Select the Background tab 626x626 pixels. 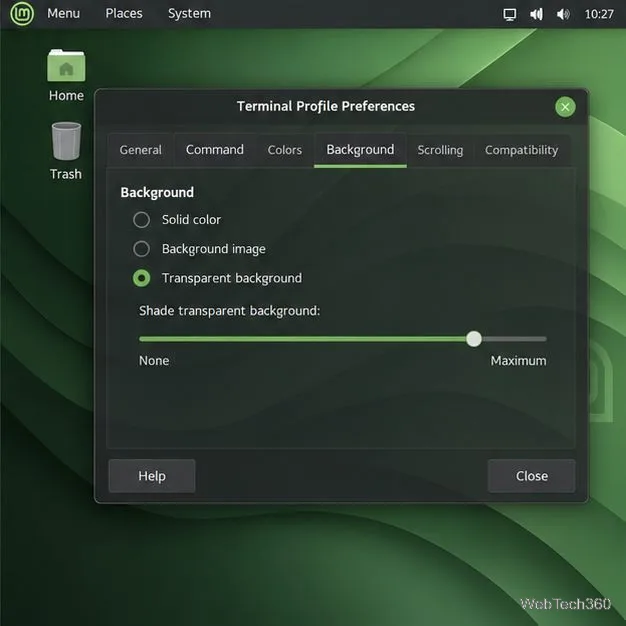click(360, 150)
